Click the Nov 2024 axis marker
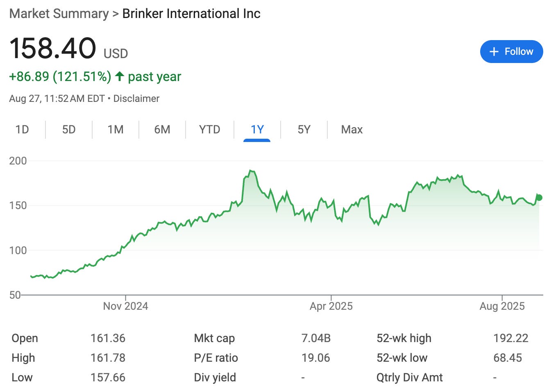This screenshot has width=558, height=392. point(125,306)
